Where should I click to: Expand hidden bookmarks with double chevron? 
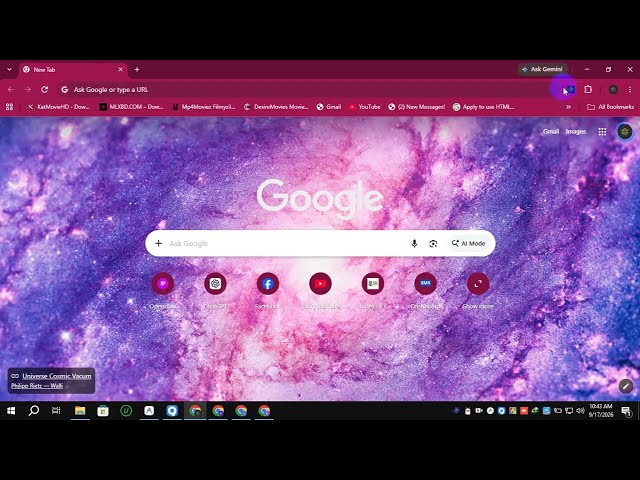(x=568, y=107)
